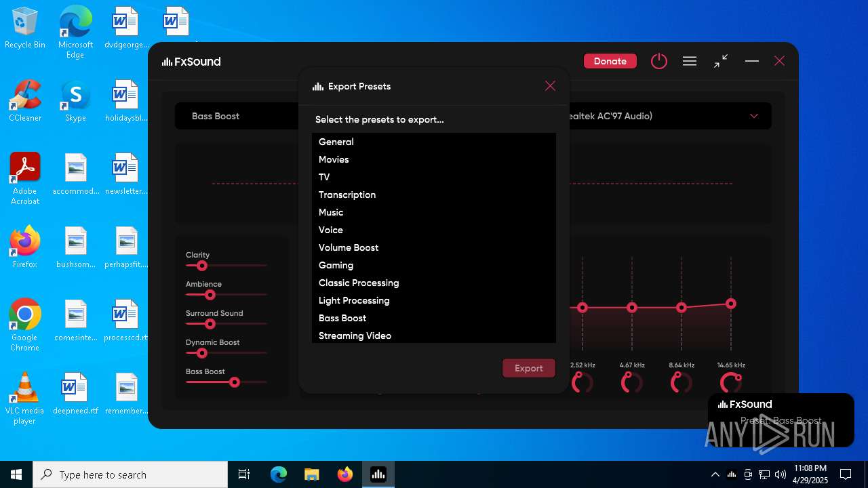Open File Explorer from taskbar
868x488 pixels.
(x=311, y=474)
